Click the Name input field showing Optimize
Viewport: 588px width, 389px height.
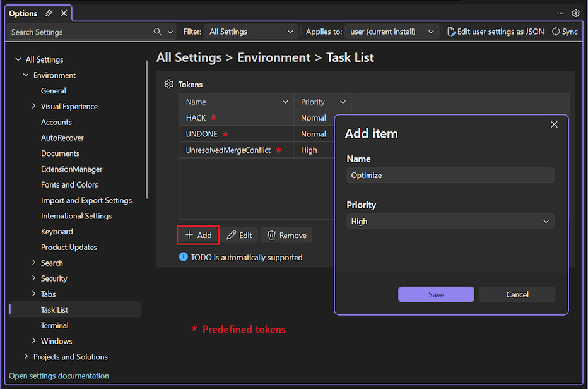[450, 176]
